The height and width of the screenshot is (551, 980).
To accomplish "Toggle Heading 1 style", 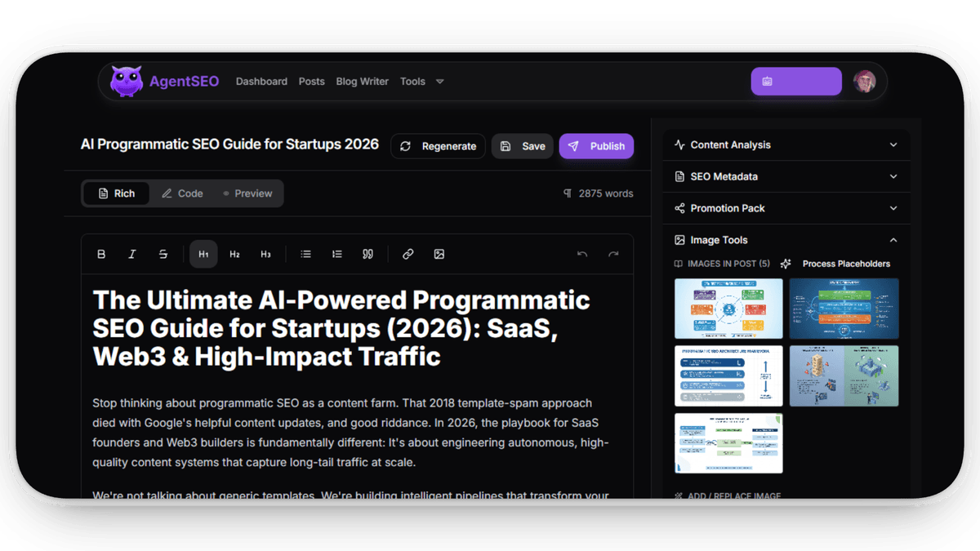I will click(x=203, y=255).
